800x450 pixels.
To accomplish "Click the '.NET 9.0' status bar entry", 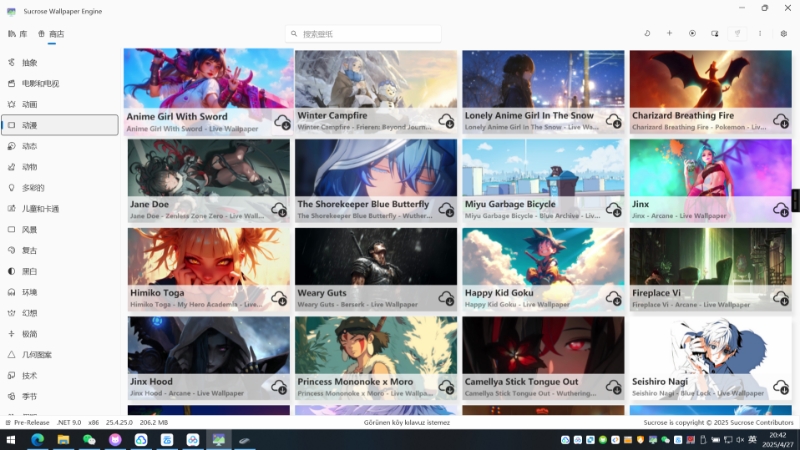I will 69,422.
